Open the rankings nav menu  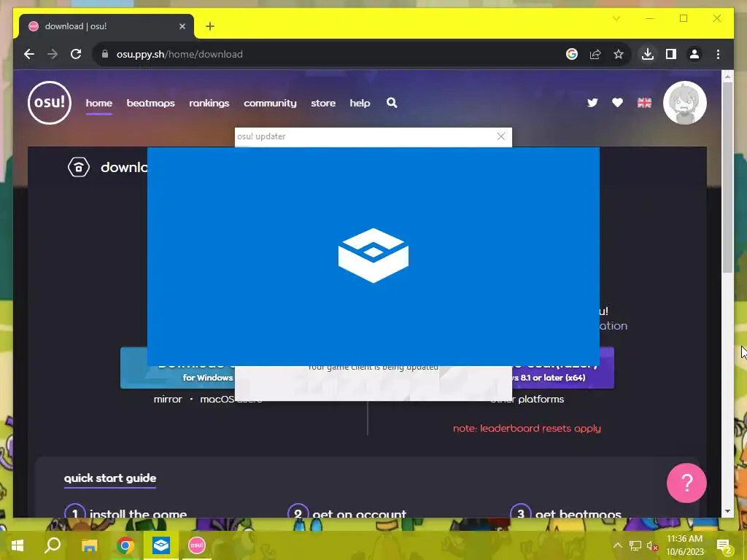click(209, 103)
